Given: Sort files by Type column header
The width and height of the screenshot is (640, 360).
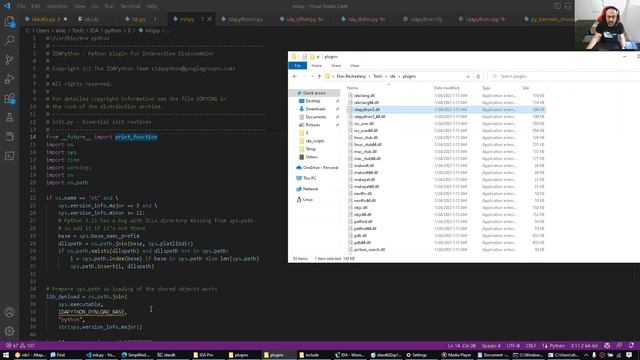Looking at the screenshot, I should click(486, 88).
